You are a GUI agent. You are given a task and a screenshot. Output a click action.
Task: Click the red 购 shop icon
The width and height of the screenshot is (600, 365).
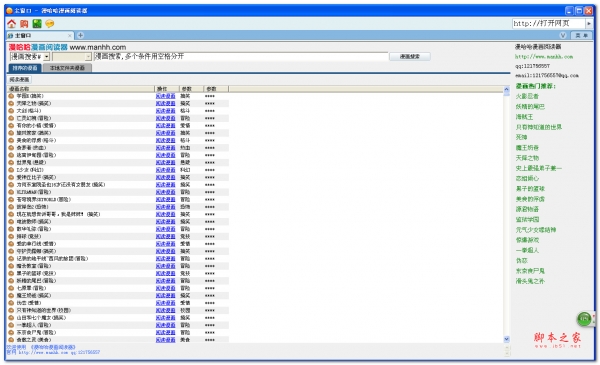tap(24, 24)
